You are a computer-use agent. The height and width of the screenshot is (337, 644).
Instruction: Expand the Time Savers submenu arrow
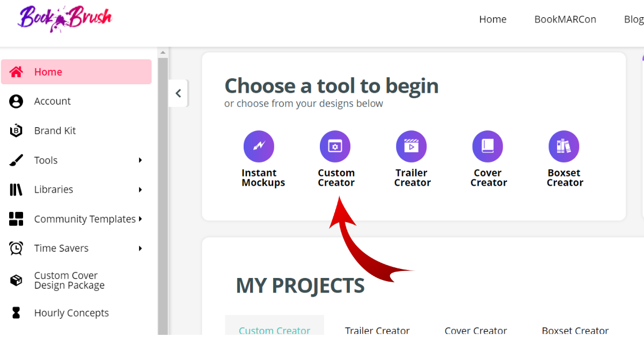tap(140, 248)
